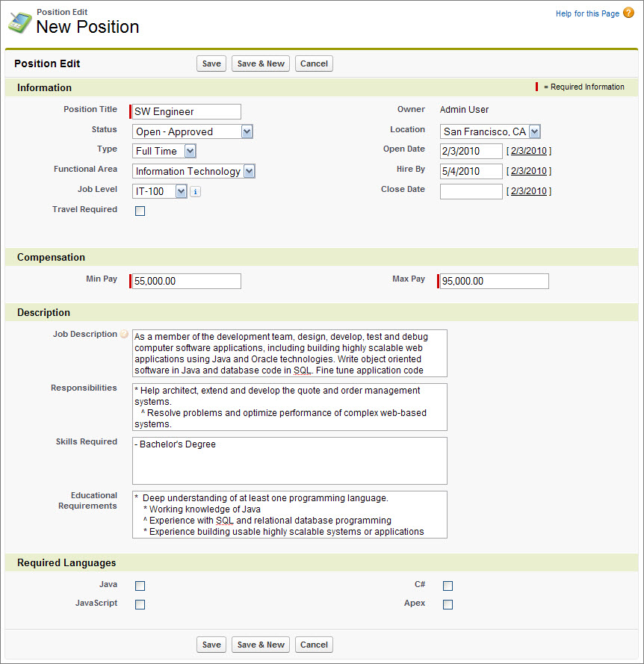Click the bottom Cancel button
The image size is (644, 664).
tap(314, 645)
